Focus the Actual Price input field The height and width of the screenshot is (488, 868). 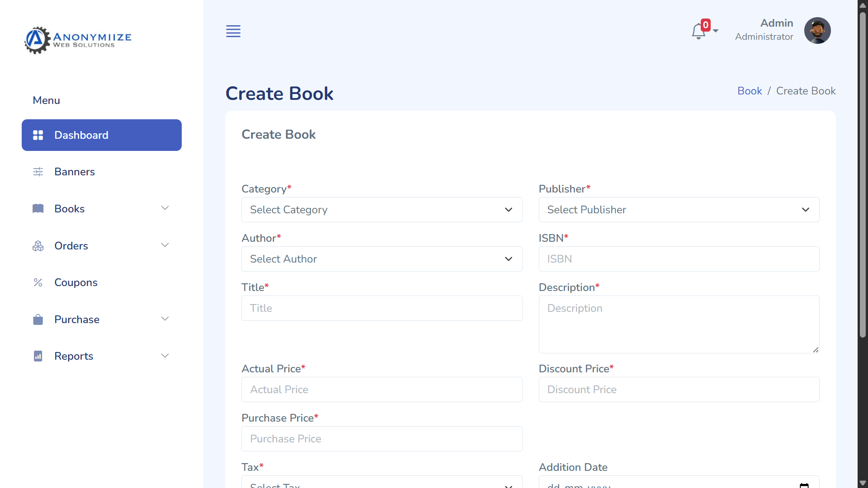[382, 389]
